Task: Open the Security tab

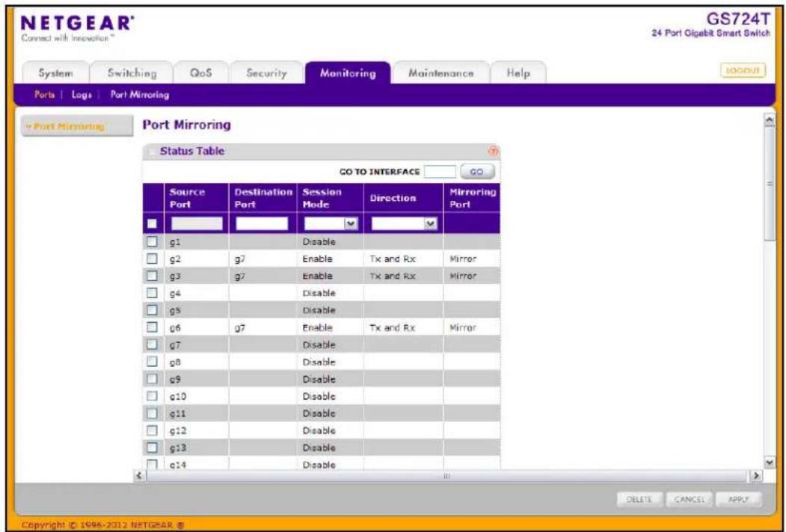Action: 266,73
